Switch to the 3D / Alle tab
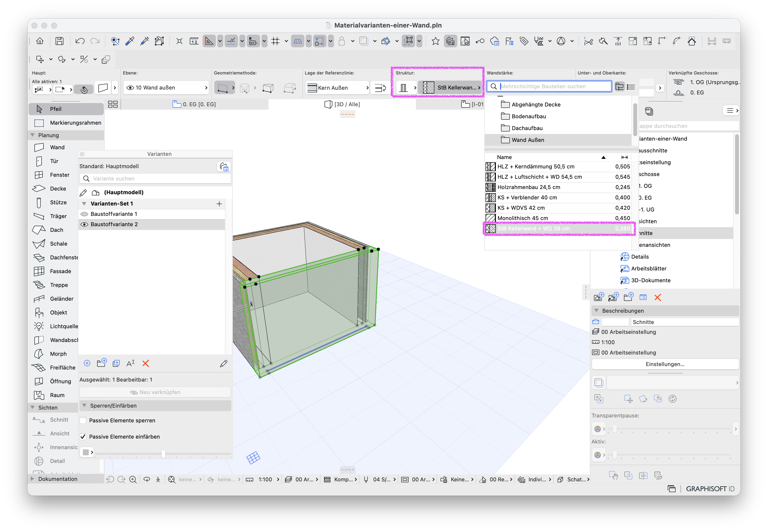The image size is (768, 532). pyautogui.click(x=342, y=104)
